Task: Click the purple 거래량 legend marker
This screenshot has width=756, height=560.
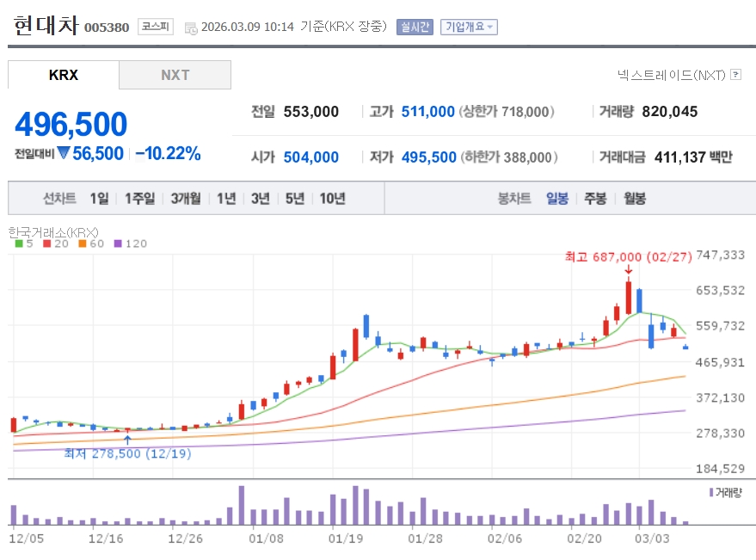Action: 710,492
